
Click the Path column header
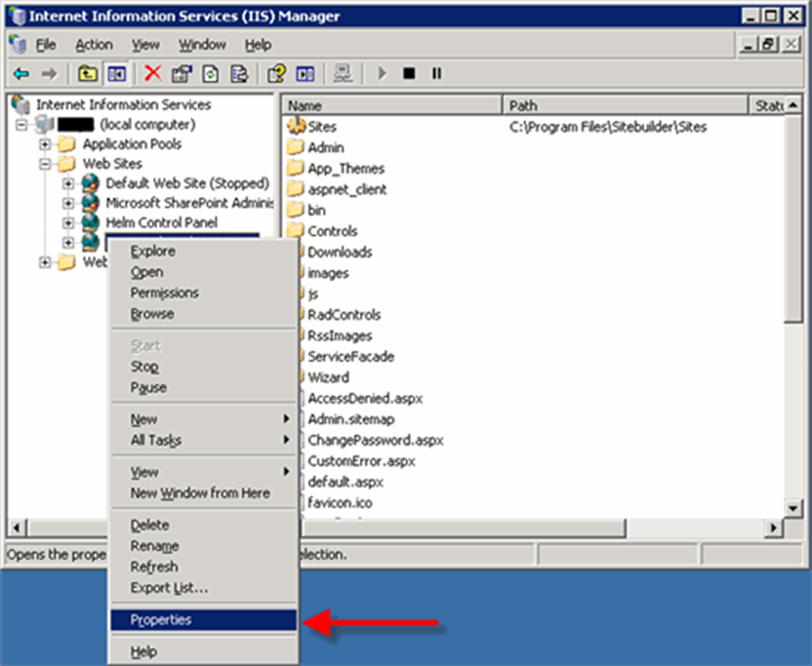tap(624, 106)
